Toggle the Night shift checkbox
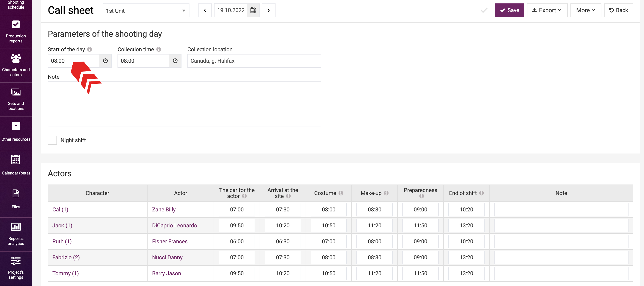This screenshot has height=286, width=644. 52,140
